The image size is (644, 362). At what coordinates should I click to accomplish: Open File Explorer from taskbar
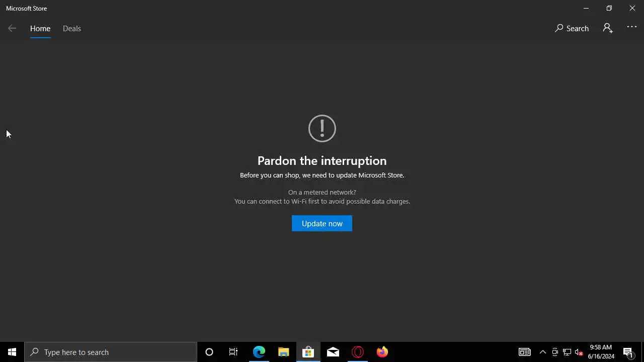tap(283, 352)
